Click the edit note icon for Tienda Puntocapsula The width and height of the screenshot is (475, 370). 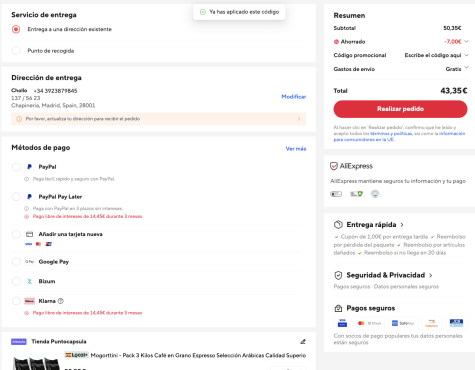(303, 341)
